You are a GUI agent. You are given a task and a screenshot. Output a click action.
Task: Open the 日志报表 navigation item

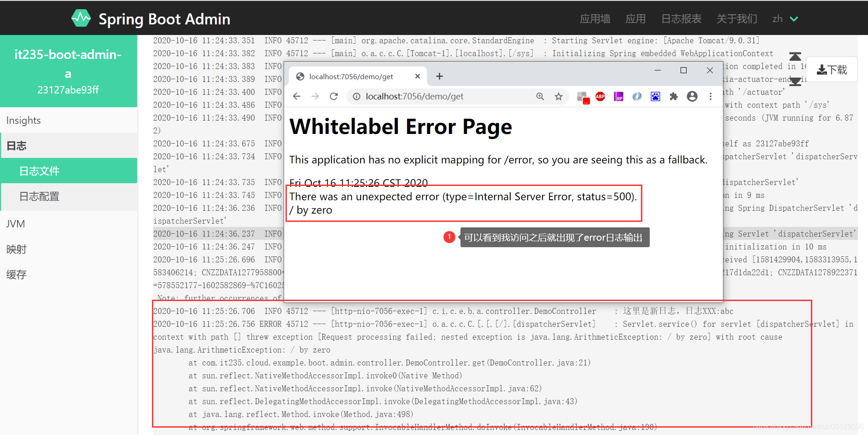point(681,19)
